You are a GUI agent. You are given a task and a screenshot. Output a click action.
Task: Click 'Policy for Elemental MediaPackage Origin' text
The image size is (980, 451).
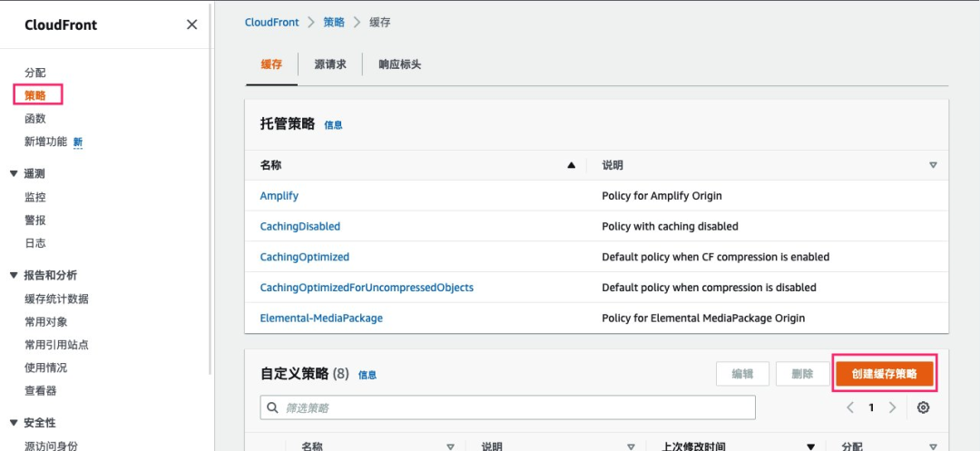[703, 318]
